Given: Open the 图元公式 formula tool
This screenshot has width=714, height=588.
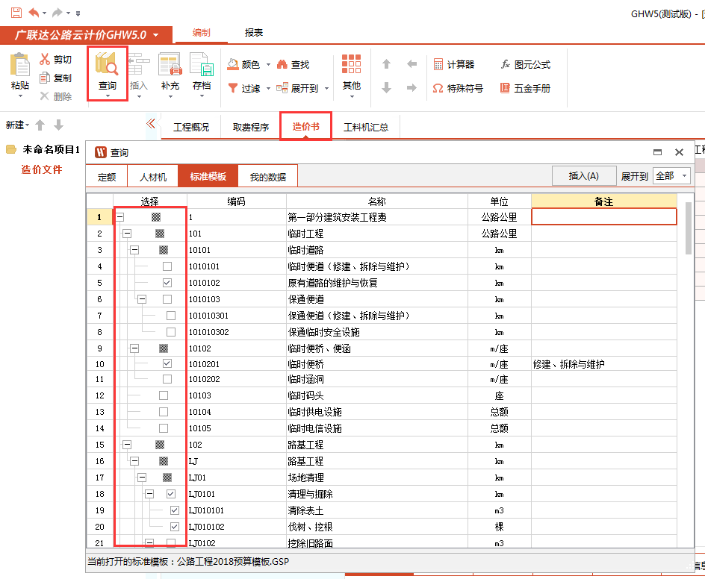Looking at the screenshot, I should point(523,64).
